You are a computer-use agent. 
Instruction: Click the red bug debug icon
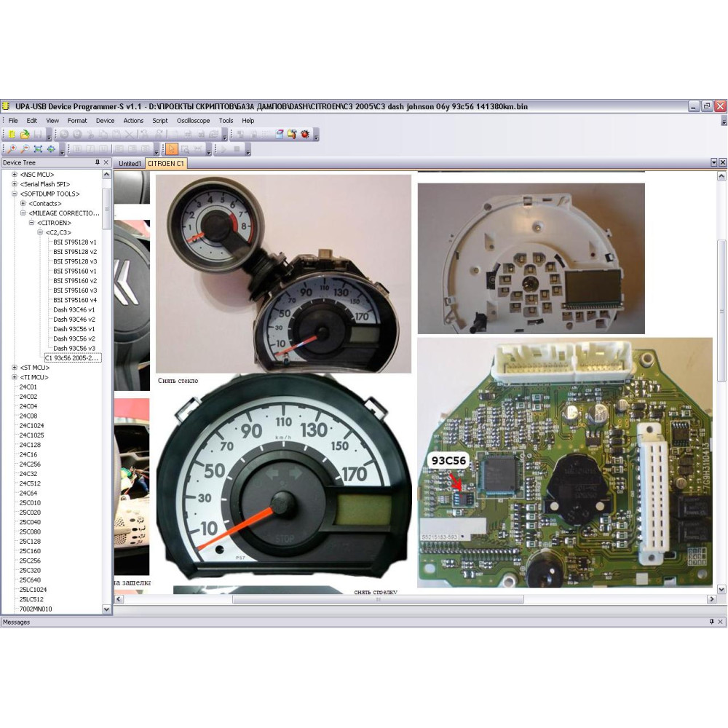click(305, 134)
